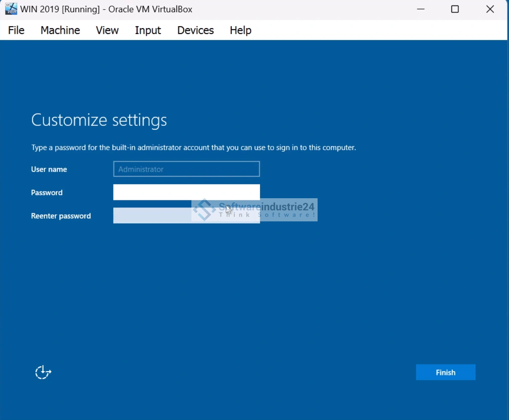This screenshot has height=420, width=509.
Task: Click the WIN 2019 window title text
Action: 106,9
